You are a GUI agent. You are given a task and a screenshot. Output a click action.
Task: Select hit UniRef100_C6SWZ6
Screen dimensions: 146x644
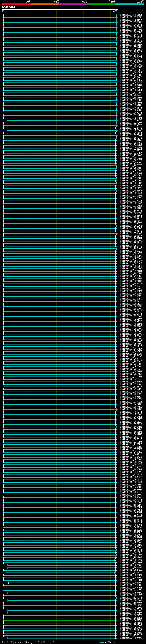131,60
